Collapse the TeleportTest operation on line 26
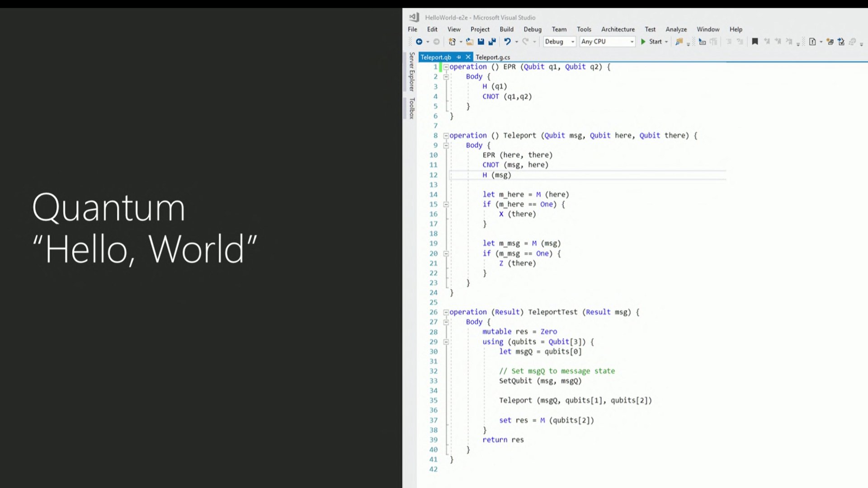Screen dimensions: 868x488 pyautogui.click(x=446, y=312)
